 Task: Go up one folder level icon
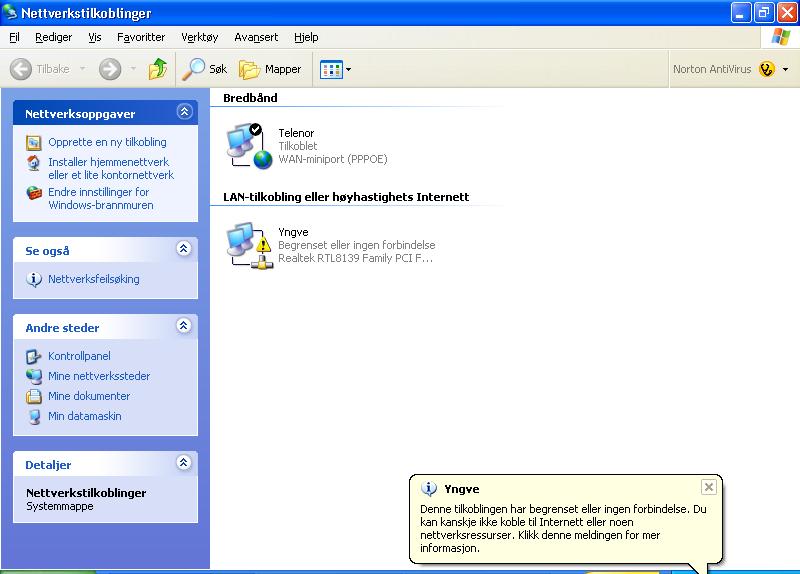click(158, 69)
